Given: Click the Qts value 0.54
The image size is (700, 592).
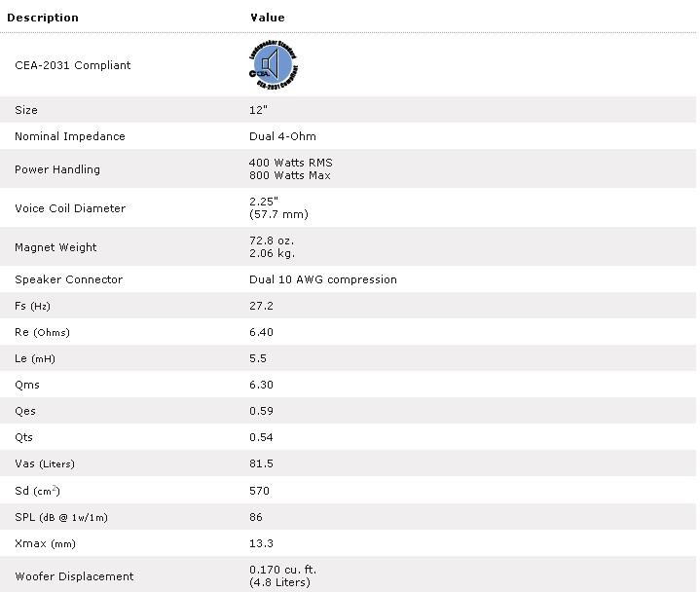Looking at the screenshot, I should coord(261,437).
